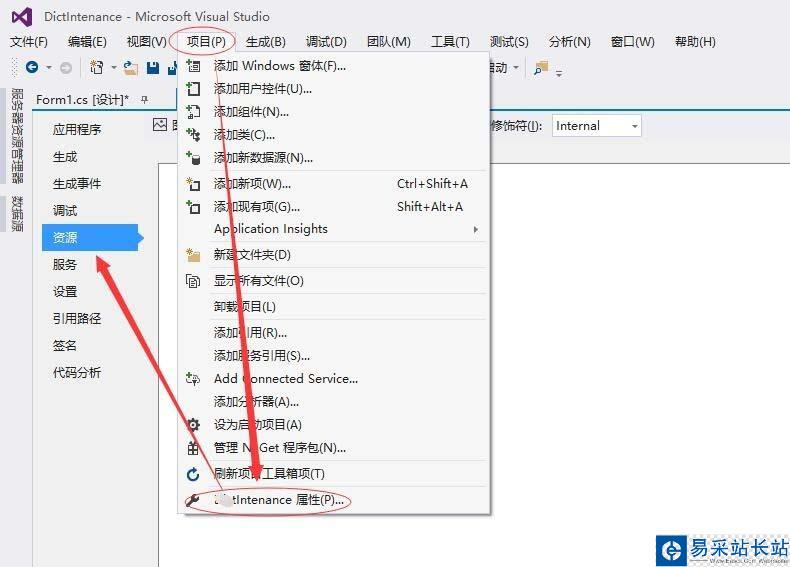Click the wrench icon beside 属性 entry
The height and width of the screenshot is (567, 790).
[192, 500]
